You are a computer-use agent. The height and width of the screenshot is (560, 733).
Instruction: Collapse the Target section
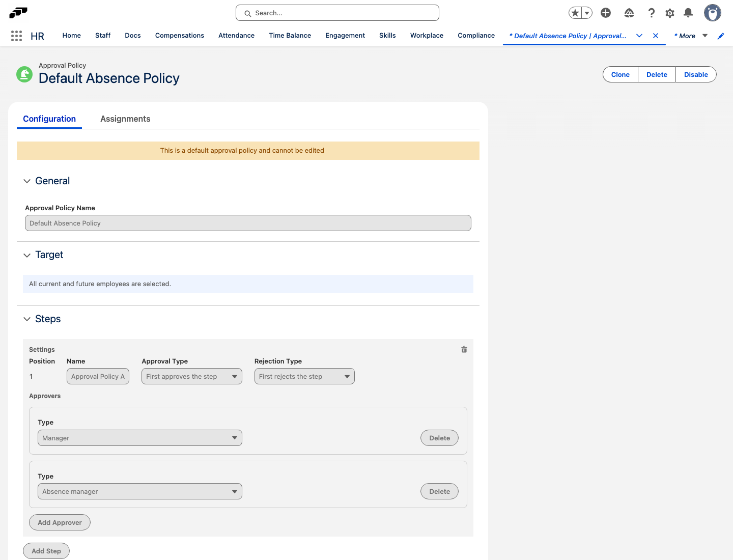[x=27, y=255]
